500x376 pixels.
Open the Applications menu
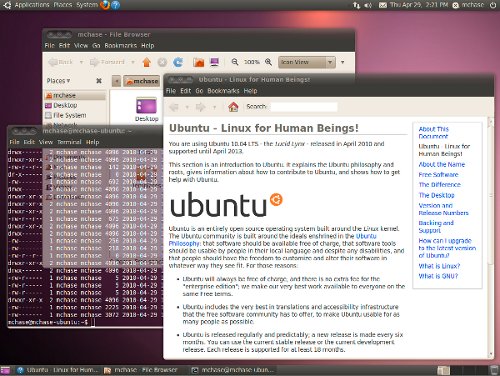pyautogui.click(x=32, y=5)
